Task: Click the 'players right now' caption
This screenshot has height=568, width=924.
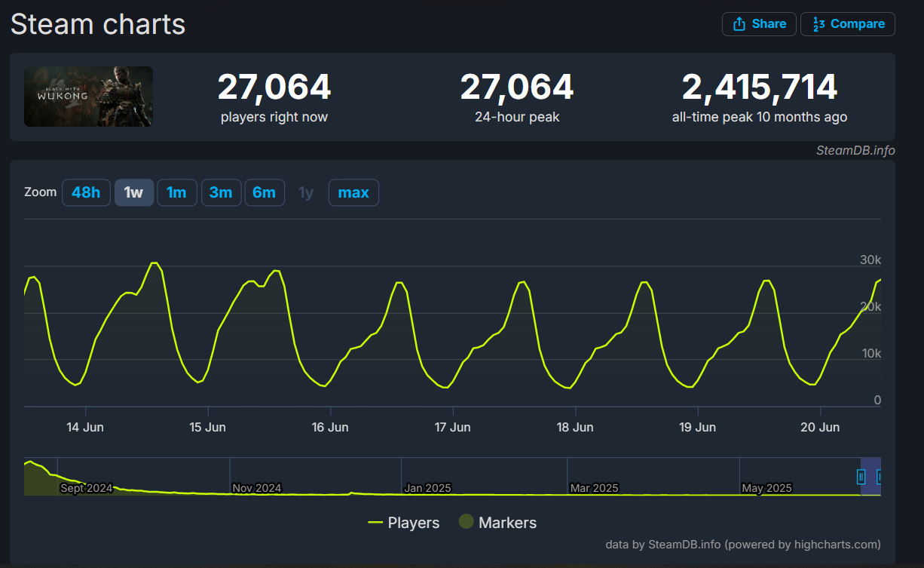Action: pyautogui.click(x=274, y=117)
